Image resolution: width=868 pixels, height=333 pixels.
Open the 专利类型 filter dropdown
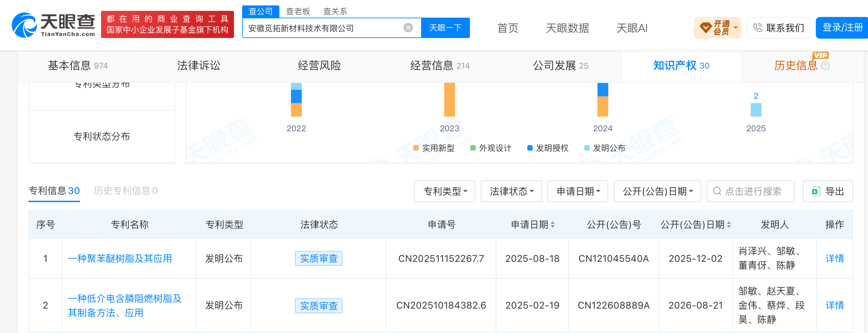[x=445, y=191]
